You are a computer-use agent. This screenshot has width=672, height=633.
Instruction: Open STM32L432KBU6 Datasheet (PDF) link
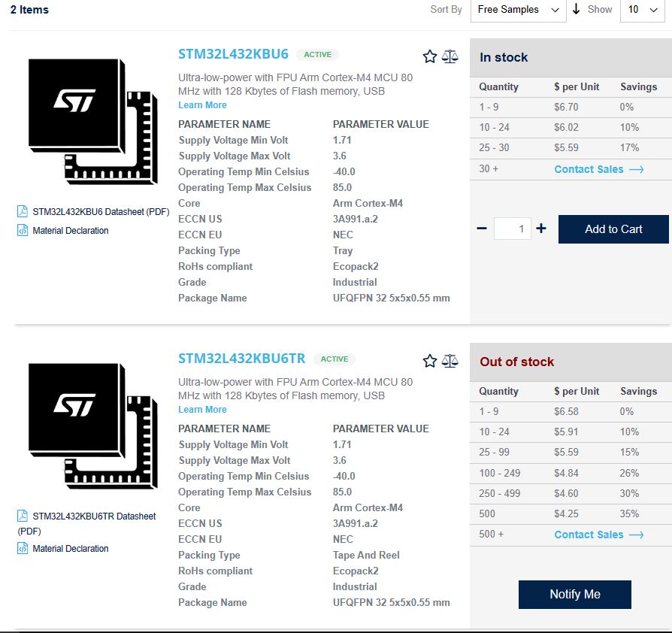click(101, 212)
